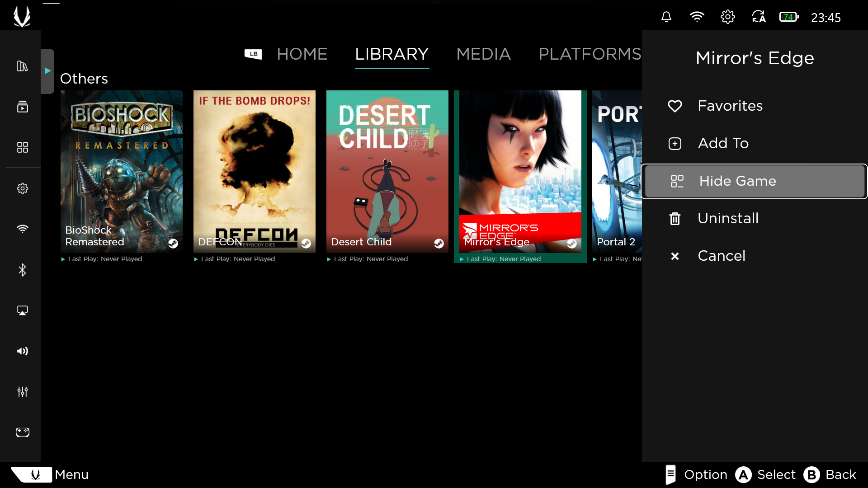The image size is (868, 488).
Task: Open the Portal 2 game cover
Action: click(x=617, y=172)
